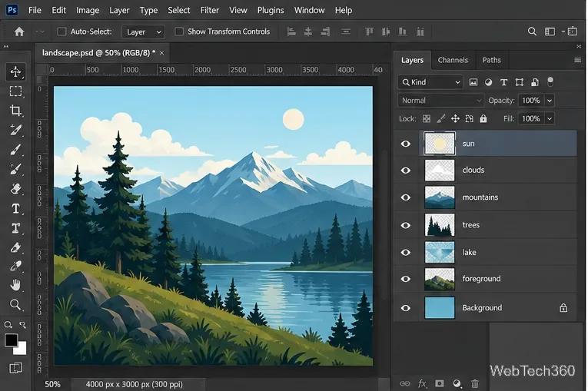Hide the clouds layer

click(x=405, y=171)
